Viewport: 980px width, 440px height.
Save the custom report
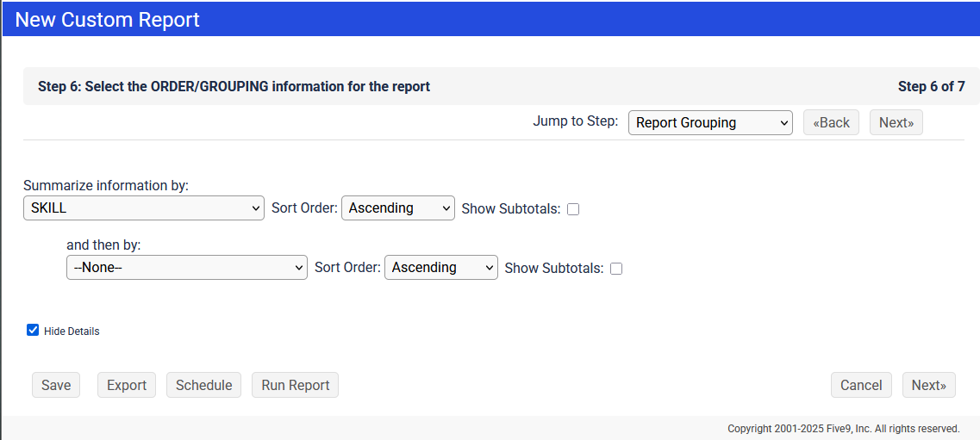coord(56,385)
